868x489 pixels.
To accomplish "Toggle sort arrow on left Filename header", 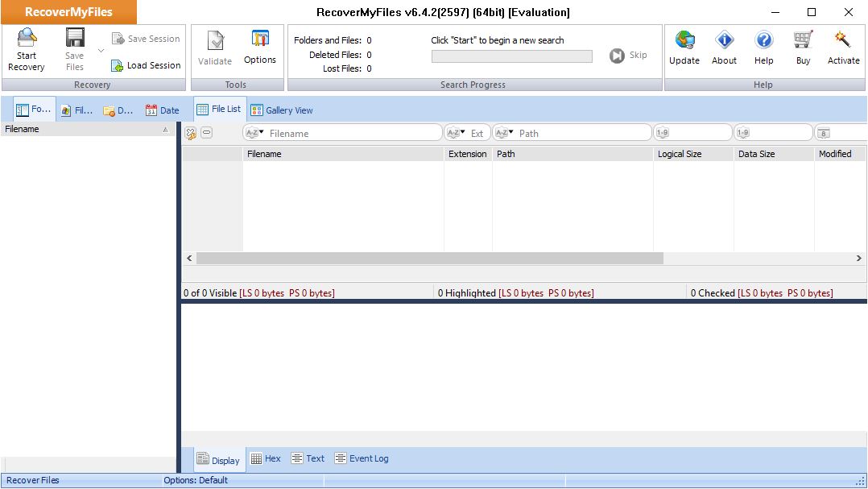I will click(165, 130).
